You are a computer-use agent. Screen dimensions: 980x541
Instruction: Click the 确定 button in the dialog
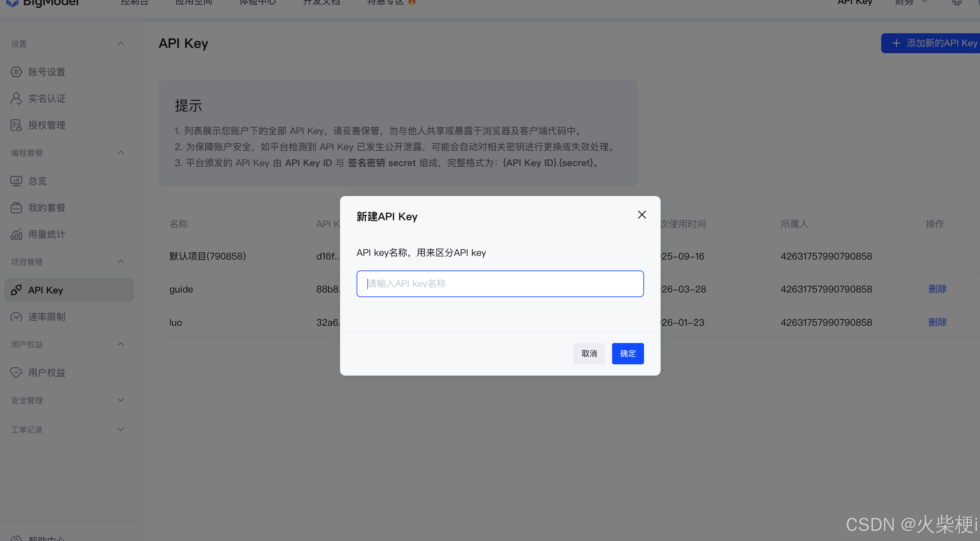click(x=628, y=353)
